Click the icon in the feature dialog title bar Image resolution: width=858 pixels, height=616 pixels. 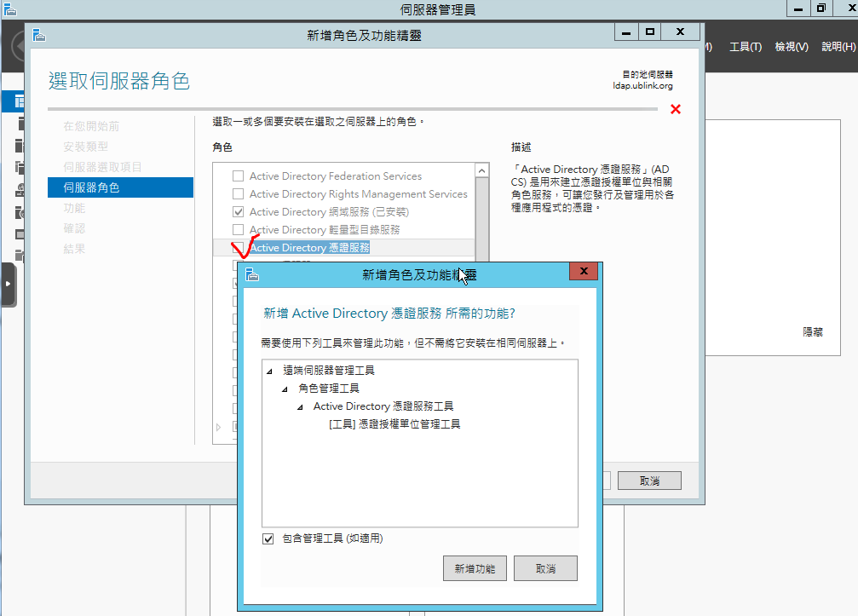pyautogui.click(x=251, y=274)
